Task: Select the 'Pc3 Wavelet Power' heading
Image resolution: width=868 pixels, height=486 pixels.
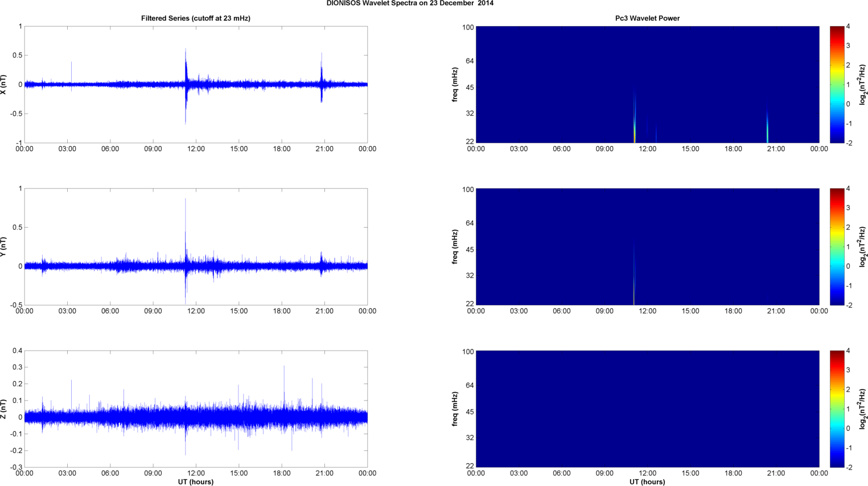Action: click(x=647, y=18)
